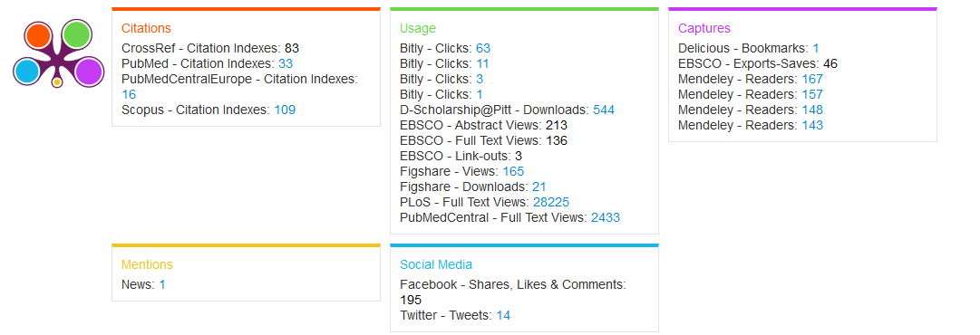Viewport: 980px width, 335px height.
Task: Click the small yellow dot in the logo
Action: click(x=57, y=81)
